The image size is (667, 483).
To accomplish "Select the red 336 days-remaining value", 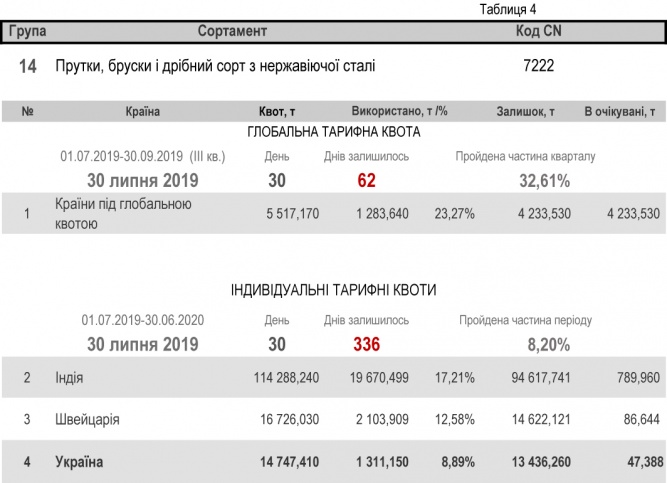I will 366,345.
